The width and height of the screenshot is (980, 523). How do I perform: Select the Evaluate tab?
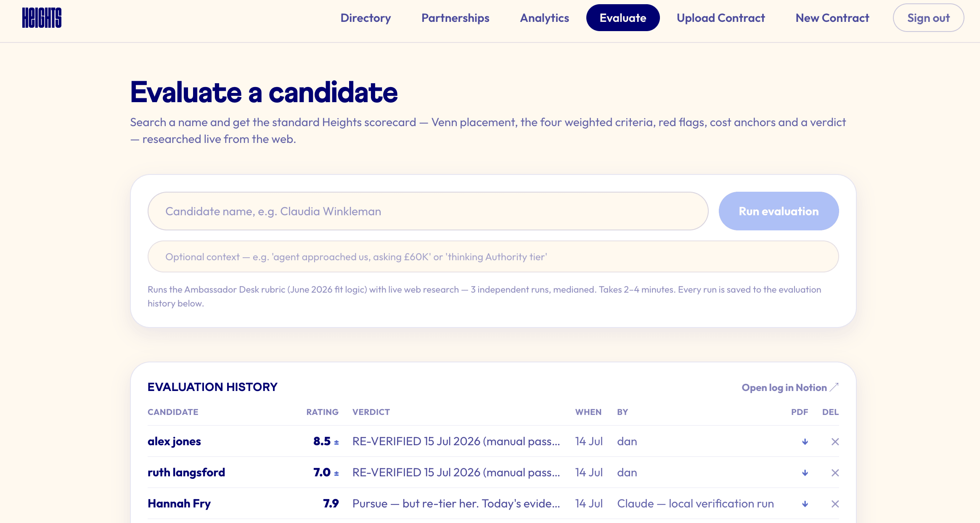click(x=622, y=18)
